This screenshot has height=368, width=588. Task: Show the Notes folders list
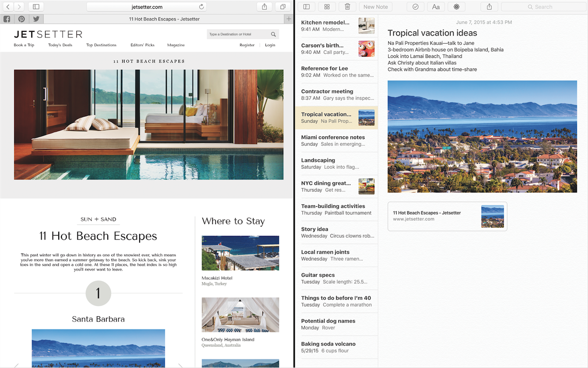pyautogui.click(x=306, y=7)
